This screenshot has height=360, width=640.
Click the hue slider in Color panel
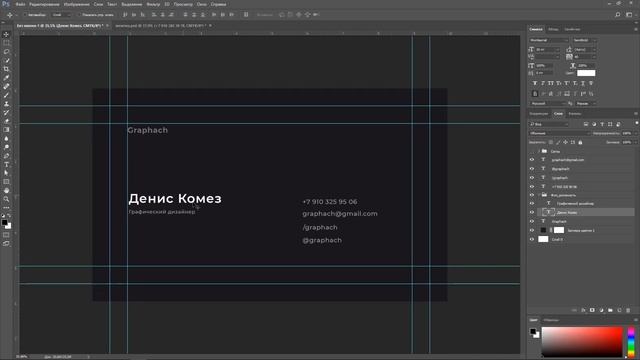631,342
